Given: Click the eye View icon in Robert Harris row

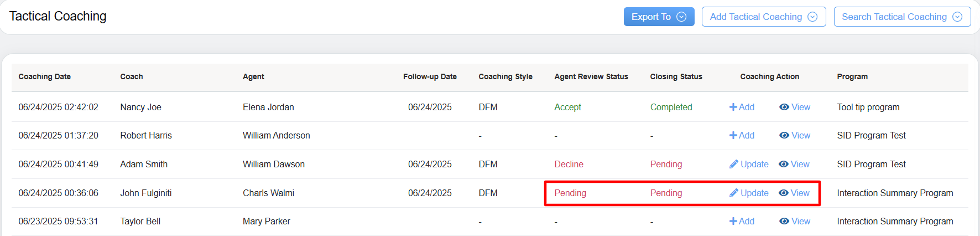Looking at the screenshot, I should click(x=784, y=135).
